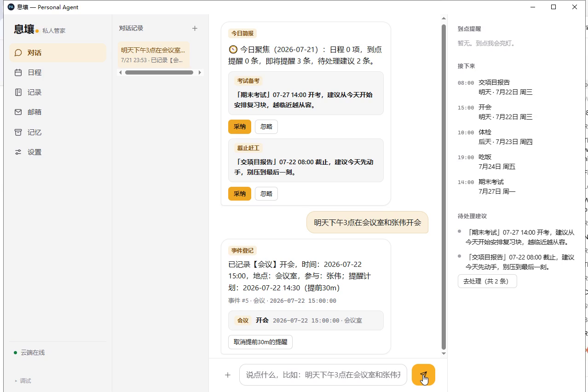Open the 记忆 archive icon in sidebar
The image size is (588, 392).
[18, 133]
